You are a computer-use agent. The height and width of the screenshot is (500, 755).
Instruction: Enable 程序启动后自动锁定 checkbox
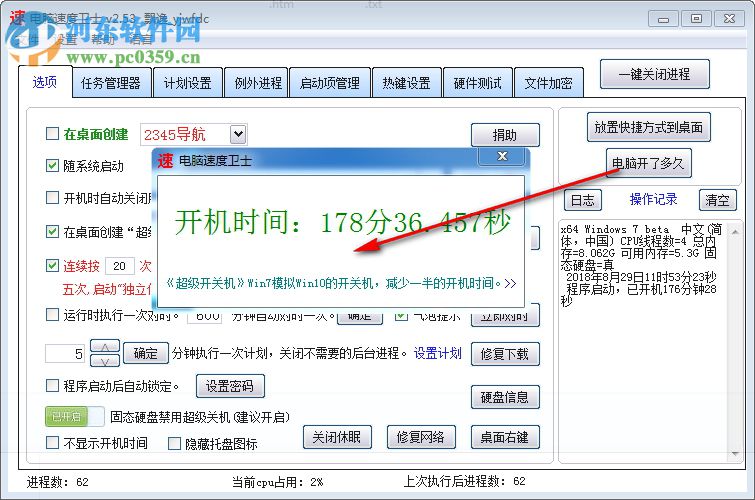52,385
